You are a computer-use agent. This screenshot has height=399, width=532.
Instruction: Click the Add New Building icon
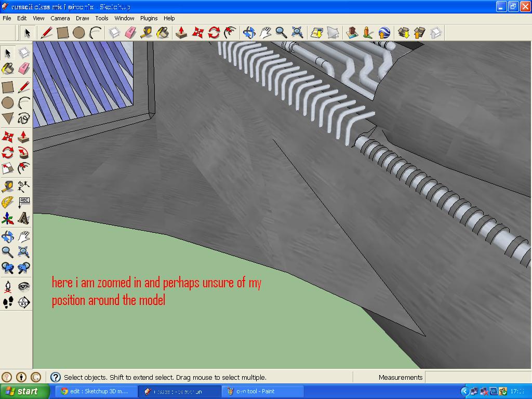pyautogui.click(x=352, y=33)
